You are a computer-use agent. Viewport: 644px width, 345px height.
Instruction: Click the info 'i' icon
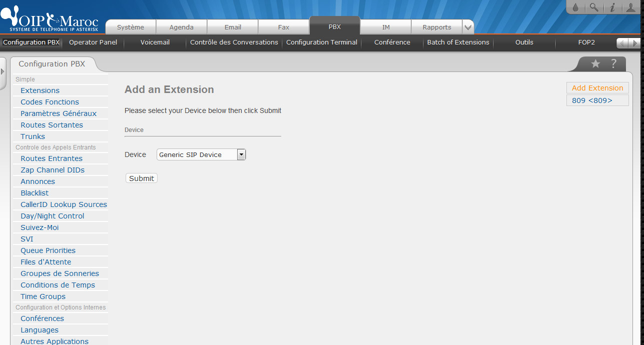coord(612,7)
